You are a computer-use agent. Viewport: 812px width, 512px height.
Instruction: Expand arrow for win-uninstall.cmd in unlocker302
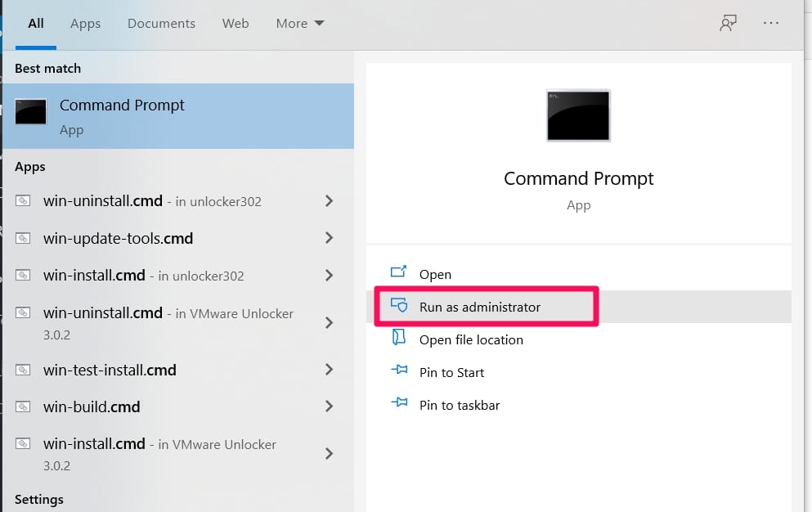point(329,201)
